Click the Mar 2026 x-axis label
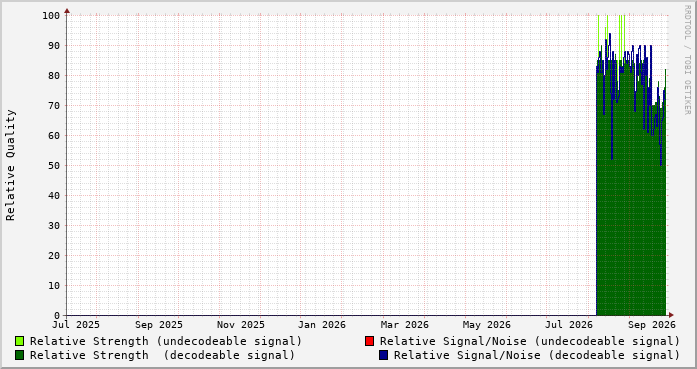The image size is (697, 369). tap(405, 325)
